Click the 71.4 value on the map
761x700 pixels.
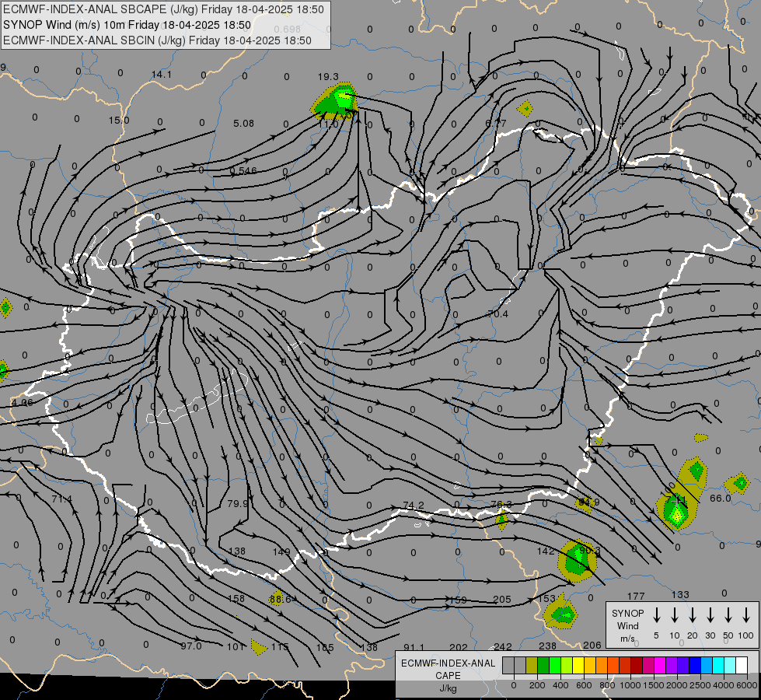(x=61, y=499)
